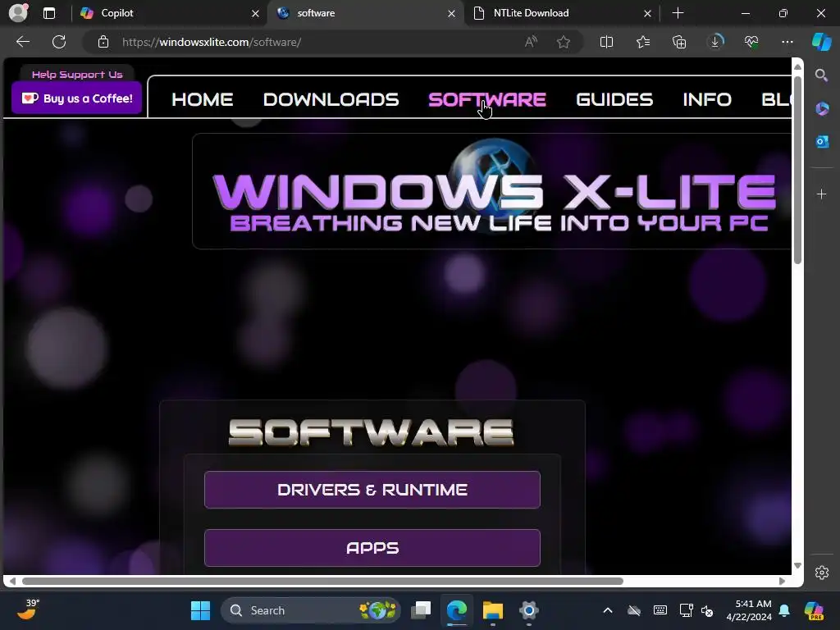
Task: View site information lock icon
Action: coord(103,42)
